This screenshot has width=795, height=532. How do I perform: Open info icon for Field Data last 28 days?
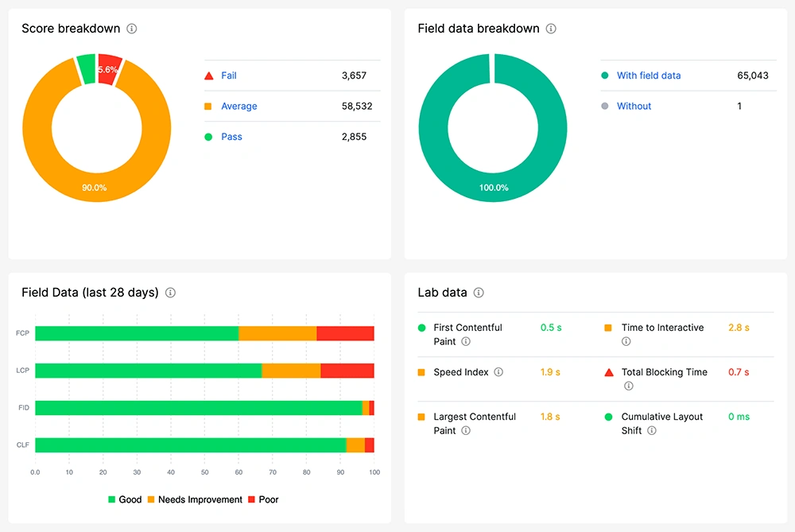[x=170, y=293]
